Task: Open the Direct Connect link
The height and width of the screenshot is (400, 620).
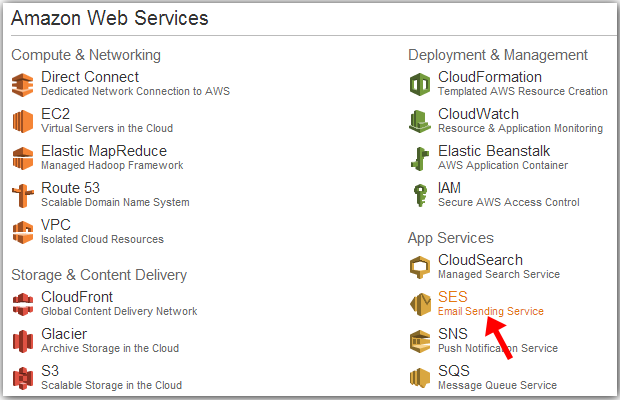Action: tap(90, 77)
